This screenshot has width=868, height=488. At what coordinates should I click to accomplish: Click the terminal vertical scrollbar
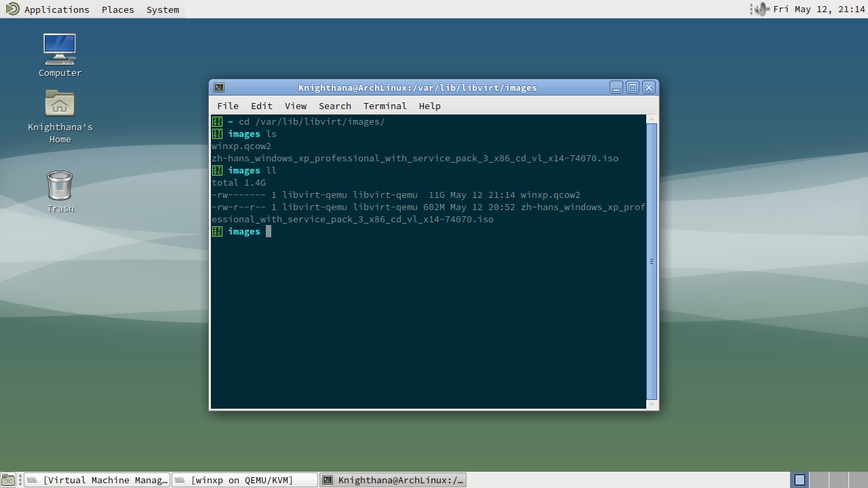click(x=652, y=261)
